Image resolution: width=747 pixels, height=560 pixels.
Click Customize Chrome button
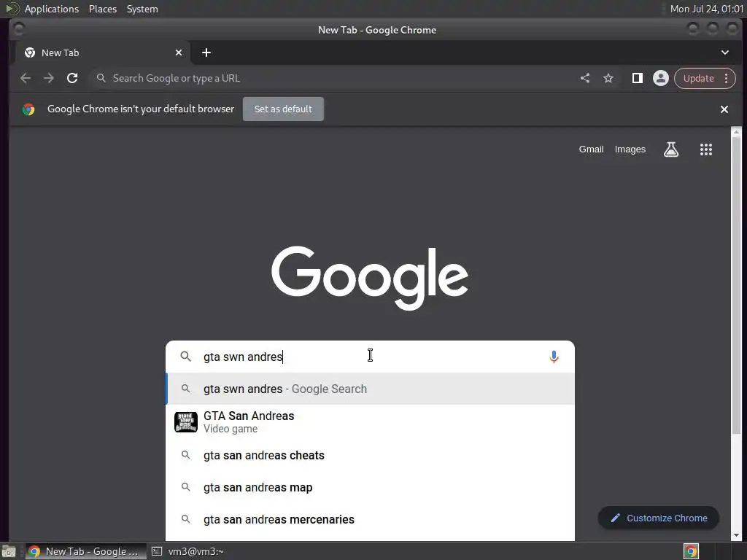(659, 518)
